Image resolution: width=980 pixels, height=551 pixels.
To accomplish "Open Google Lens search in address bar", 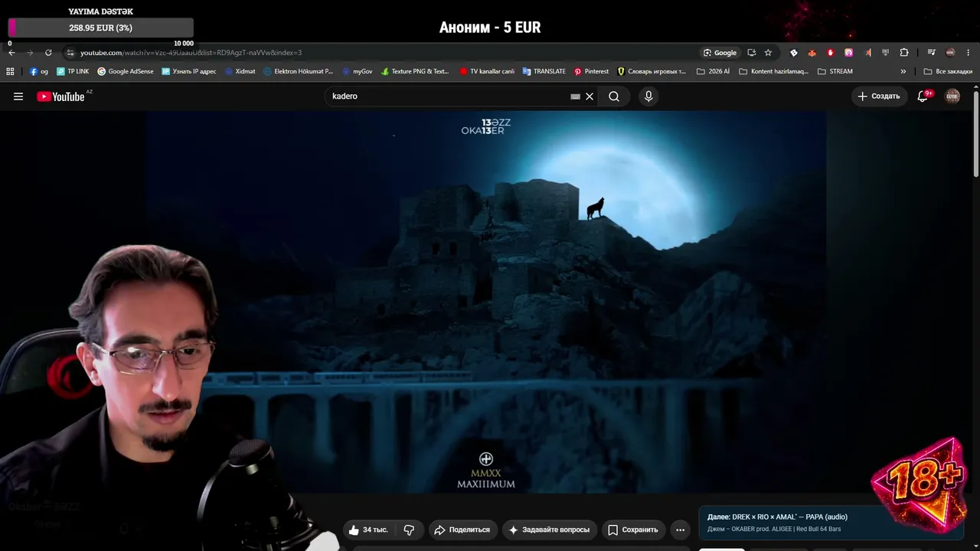I will tap(720, 53).
